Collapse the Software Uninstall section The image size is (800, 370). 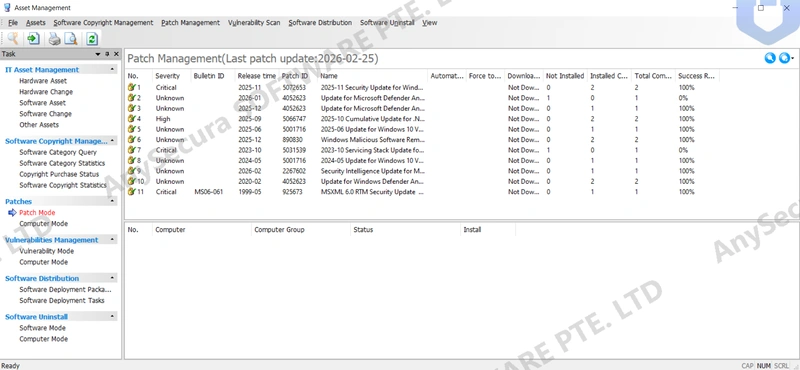[113, 316]
